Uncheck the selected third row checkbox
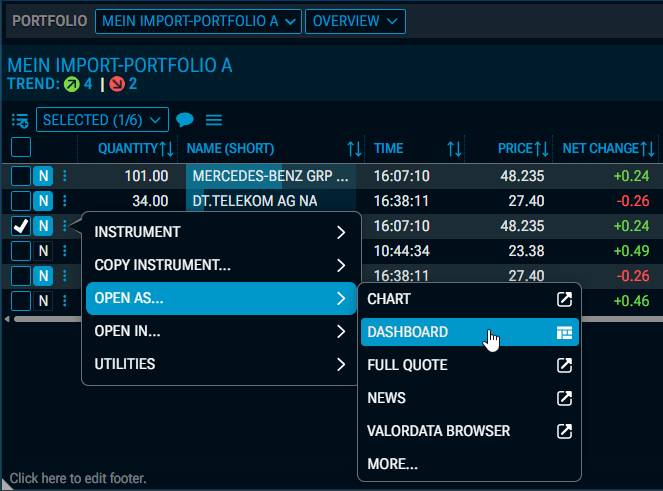The width and height of the screenshot is (663, 491). pos(21,226)
